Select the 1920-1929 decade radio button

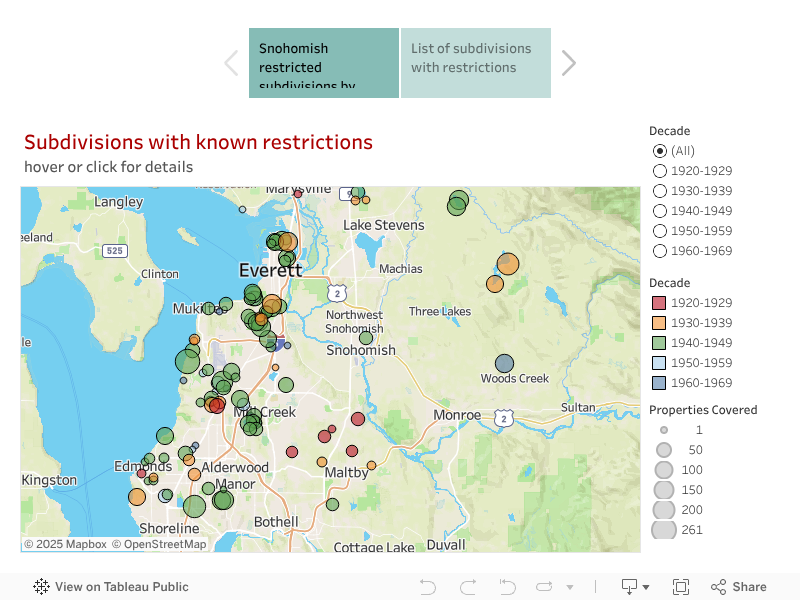(x=660, y=171)
